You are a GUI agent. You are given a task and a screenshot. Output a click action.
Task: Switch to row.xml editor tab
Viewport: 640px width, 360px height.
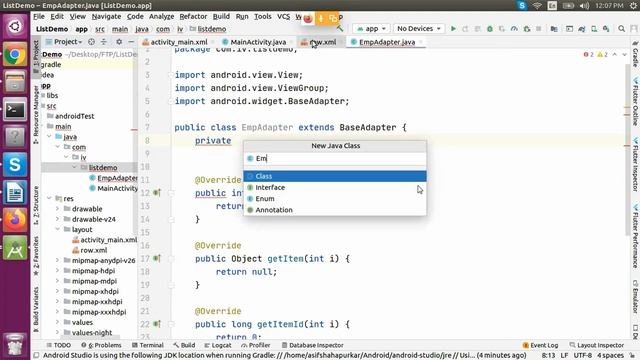pyautogui.click(x=322, y=42)
